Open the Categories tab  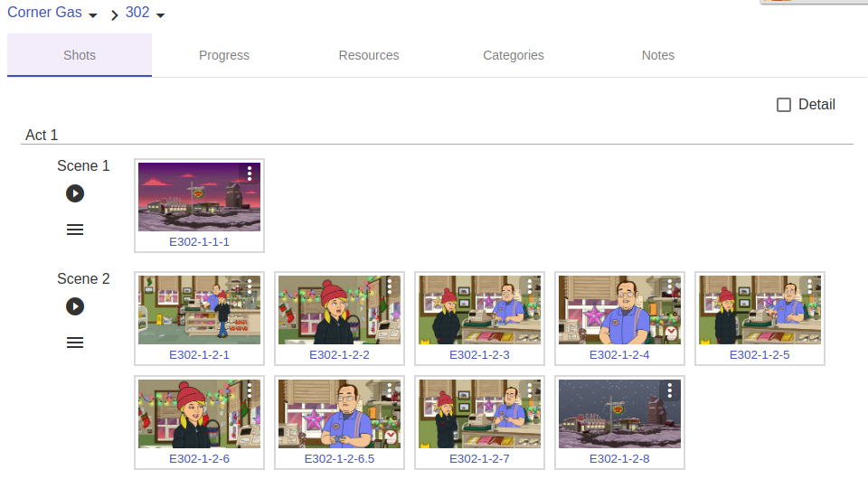(514, 55)
